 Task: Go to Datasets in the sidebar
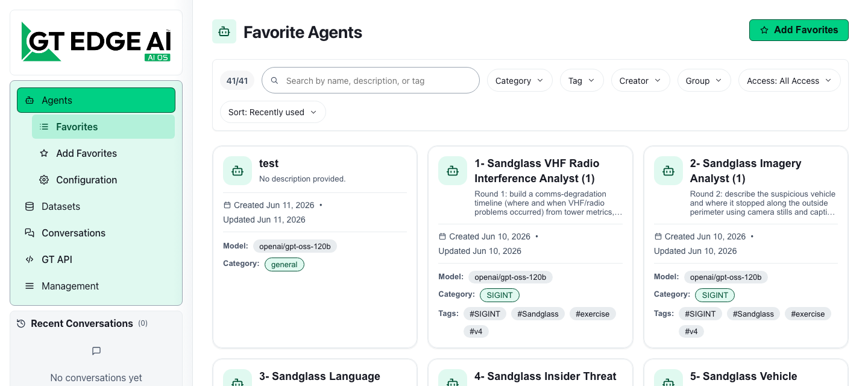coord(96,206)
